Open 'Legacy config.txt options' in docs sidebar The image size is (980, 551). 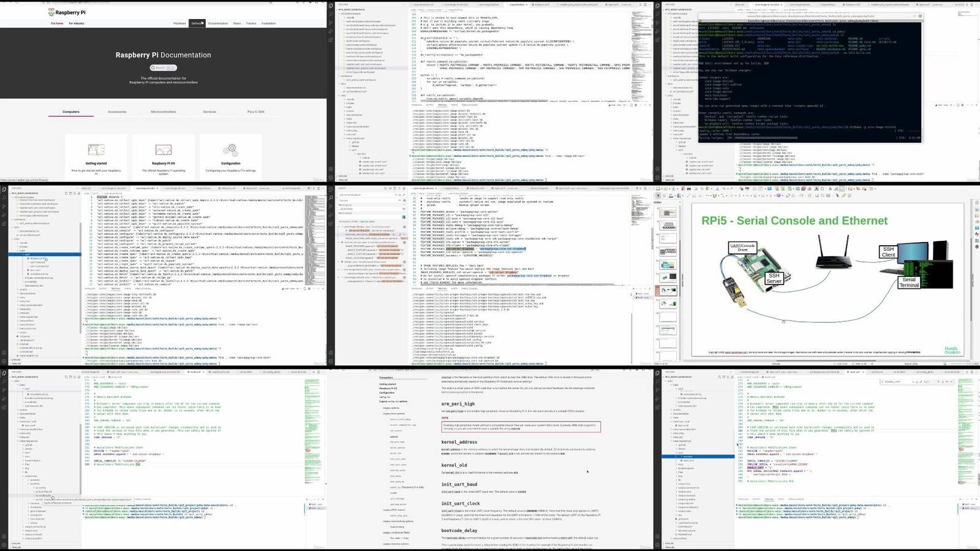coord(393,401)
